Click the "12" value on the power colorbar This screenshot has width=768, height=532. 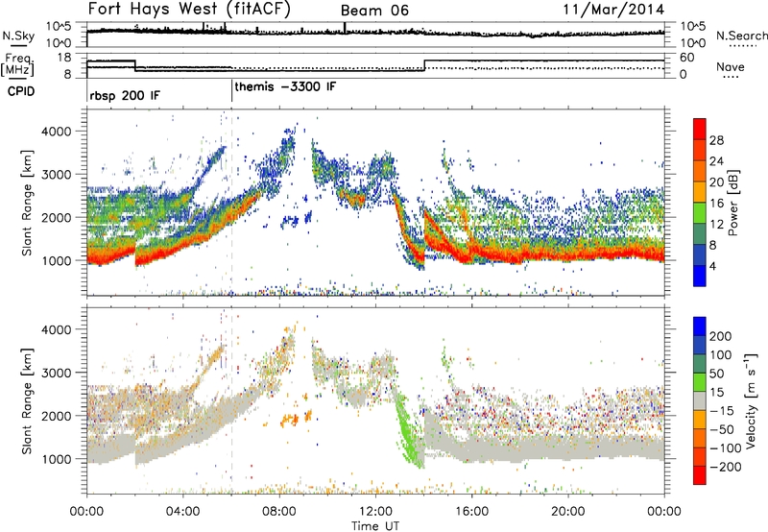pos(716,225)
